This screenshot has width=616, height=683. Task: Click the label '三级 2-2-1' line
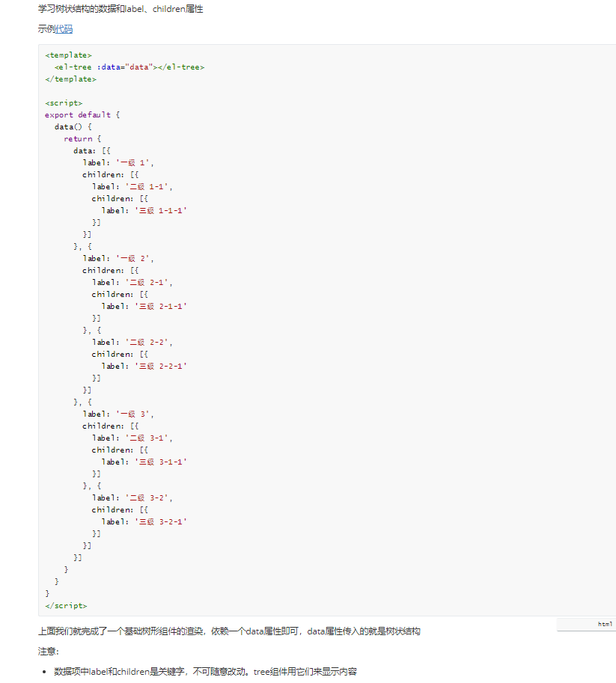coord(144,367)
